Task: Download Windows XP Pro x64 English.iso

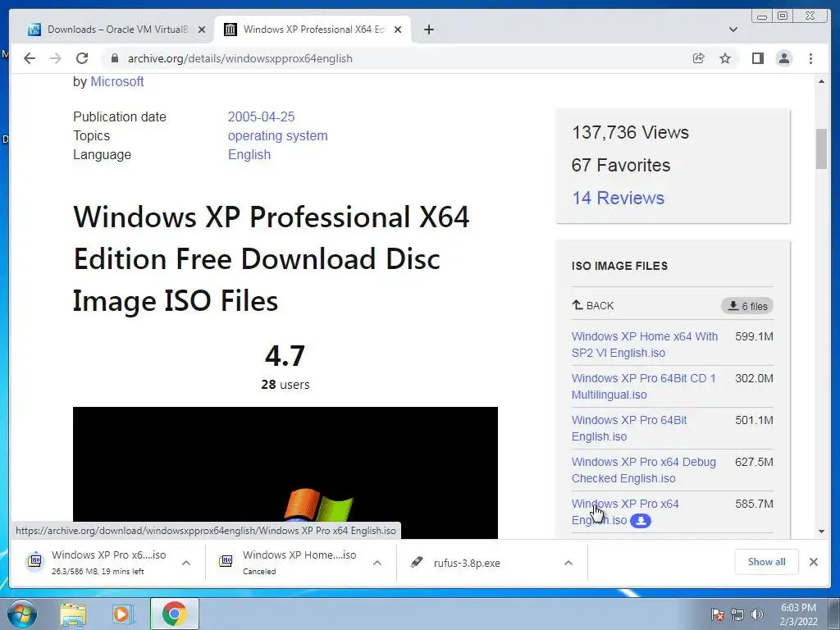Action: tap(624, 512)
